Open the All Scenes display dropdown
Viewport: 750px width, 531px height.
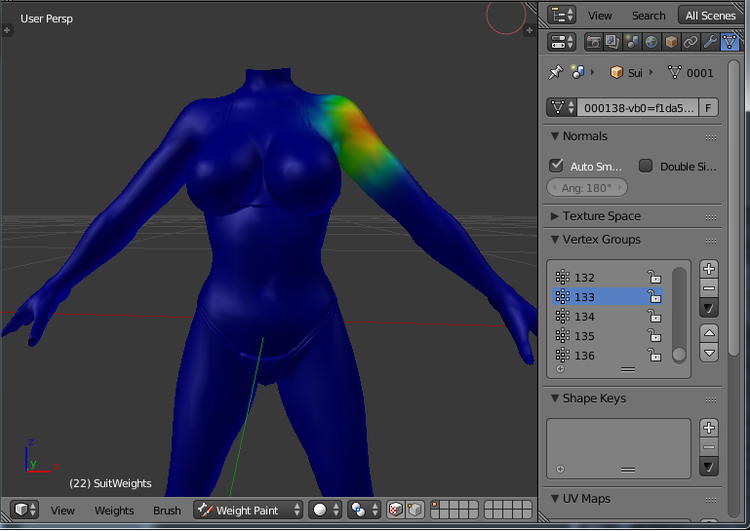tap(711, 15)
